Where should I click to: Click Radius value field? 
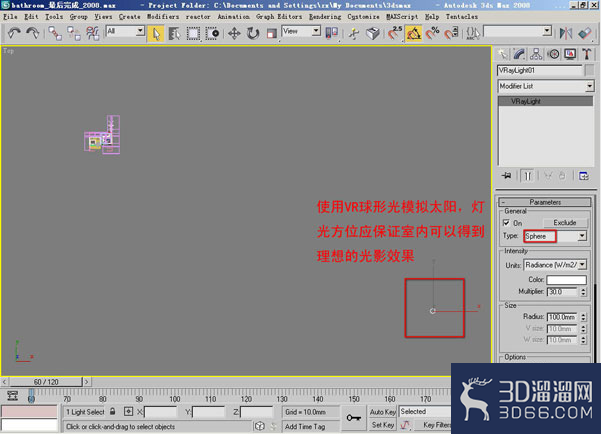(562, 317)
